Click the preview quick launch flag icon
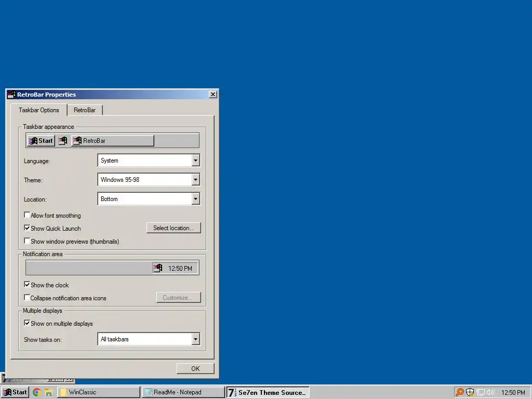532x399 pixels. (x=63, y=140)
